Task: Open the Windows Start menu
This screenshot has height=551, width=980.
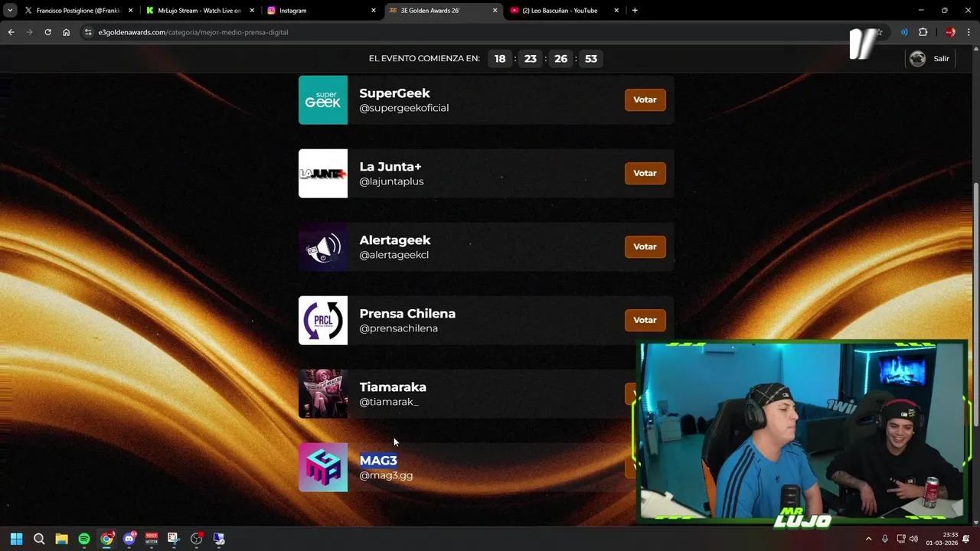Action: 16,539
